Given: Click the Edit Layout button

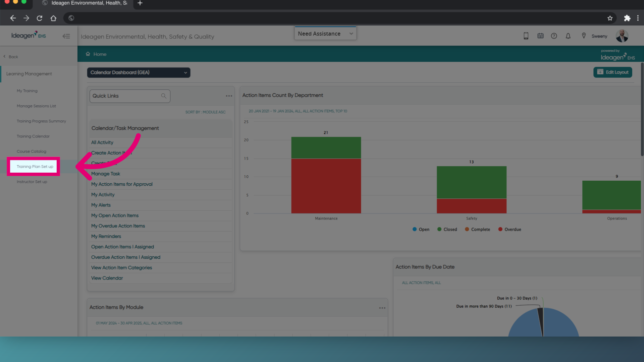Looking at the screenshot, I should tap(612, 72).
